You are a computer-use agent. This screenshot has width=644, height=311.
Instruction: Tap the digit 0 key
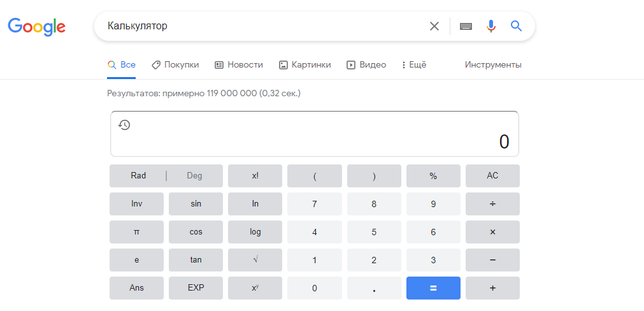click(315, 288)
